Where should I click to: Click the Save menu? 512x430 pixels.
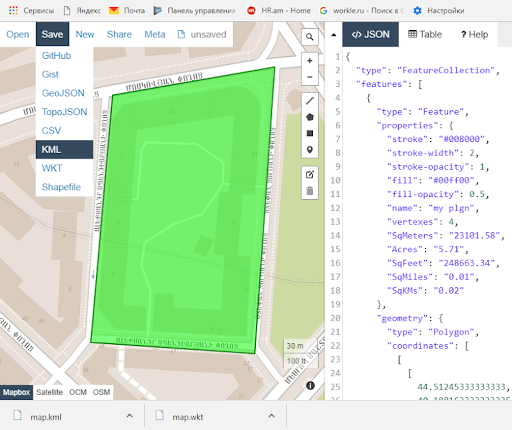point(52,34)
